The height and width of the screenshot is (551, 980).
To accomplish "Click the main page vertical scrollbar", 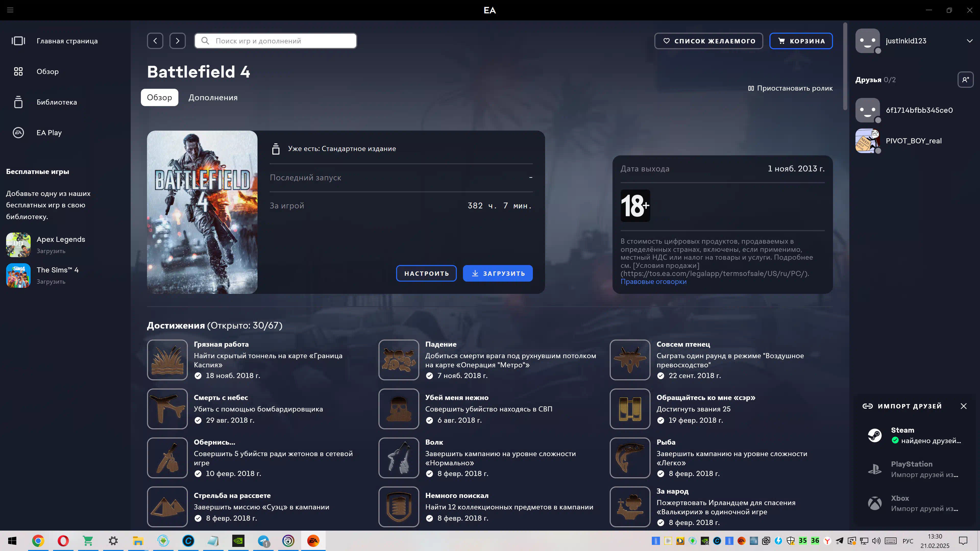I will click(x=845, y=67).
